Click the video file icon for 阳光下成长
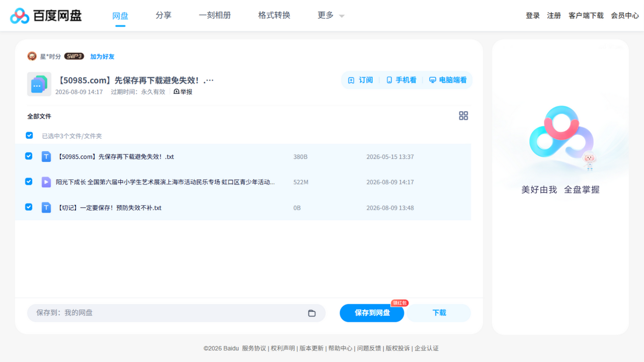The image size is (644, 362). click(x=46, y=182)
